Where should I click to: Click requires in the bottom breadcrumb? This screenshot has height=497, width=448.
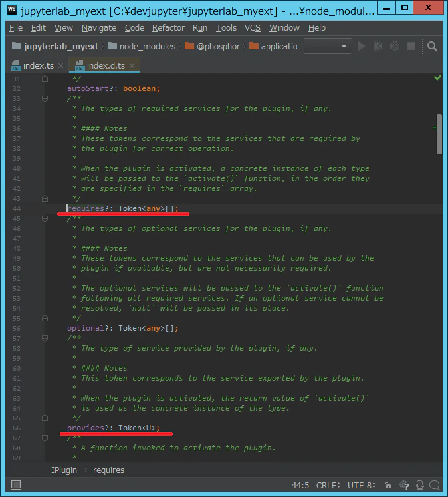pyautogui.click(x=108, y=470)
